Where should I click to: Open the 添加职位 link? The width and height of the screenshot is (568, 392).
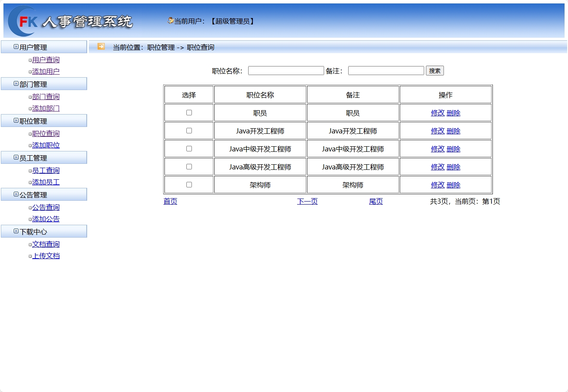(46, 145)
